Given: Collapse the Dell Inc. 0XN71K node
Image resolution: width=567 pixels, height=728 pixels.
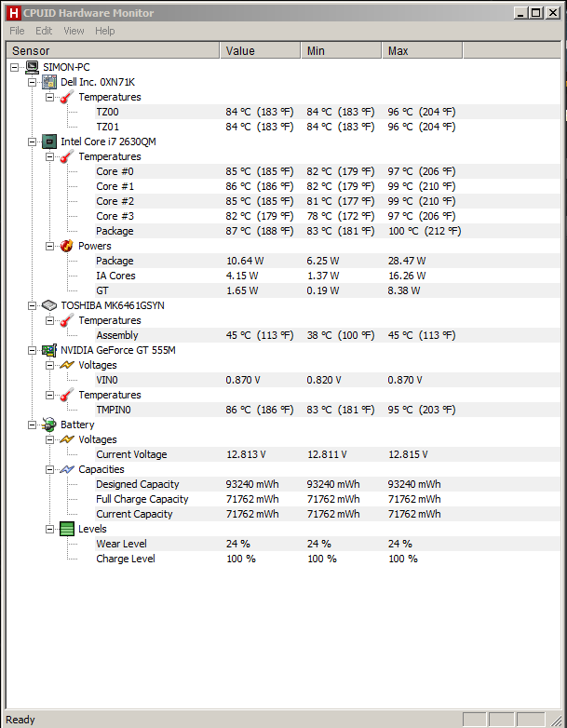Looking at the screenshot, I should pos(32,82).
